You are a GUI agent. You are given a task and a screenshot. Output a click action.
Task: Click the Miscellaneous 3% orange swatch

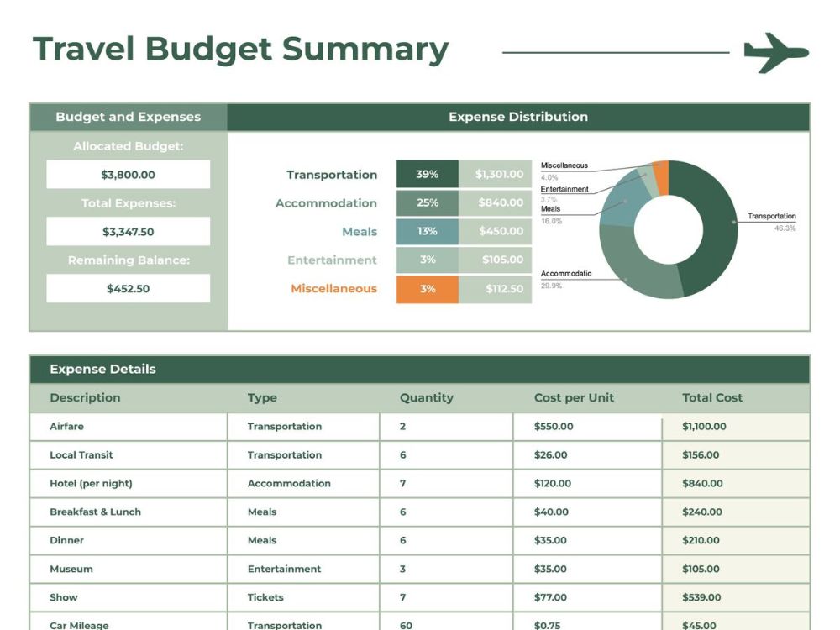[x=427, y=289]
